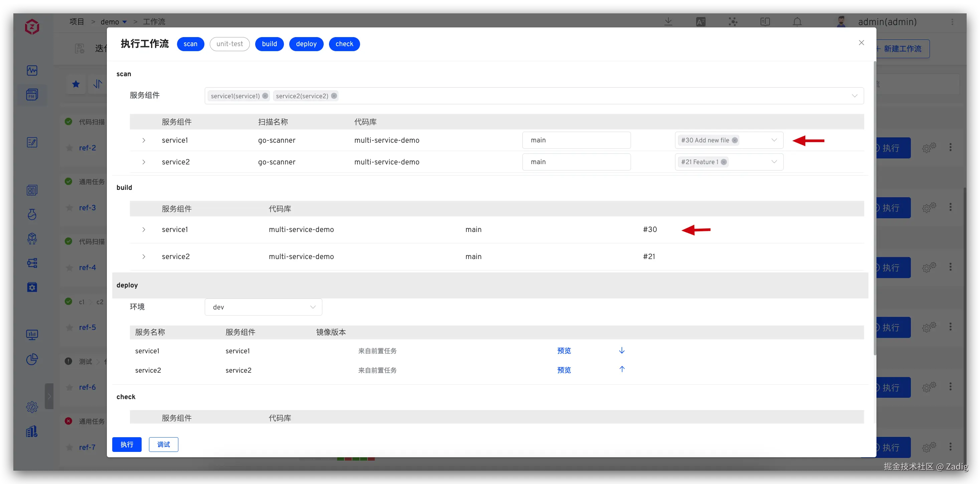Open PR dropdown showing #30 Add new file

click(x=729, y=140)
